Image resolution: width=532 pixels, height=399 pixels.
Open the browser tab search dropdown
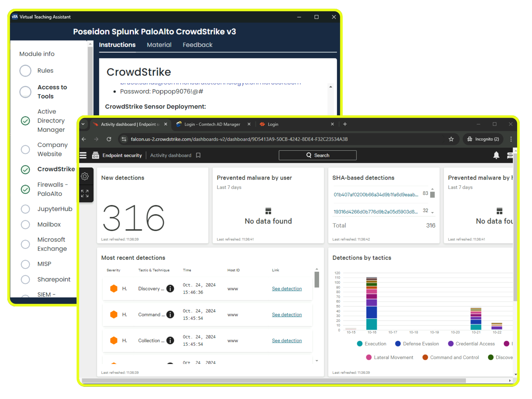coord(83,124)
